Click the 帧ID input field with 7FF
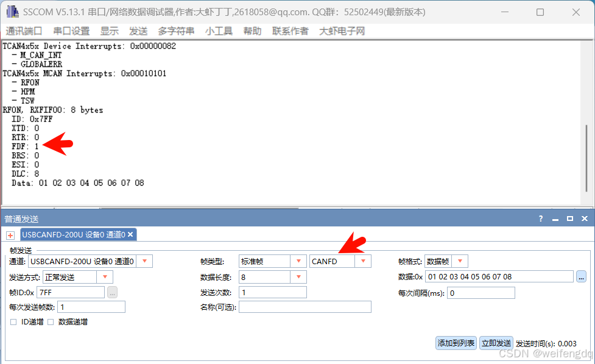 tap(71, 292)
